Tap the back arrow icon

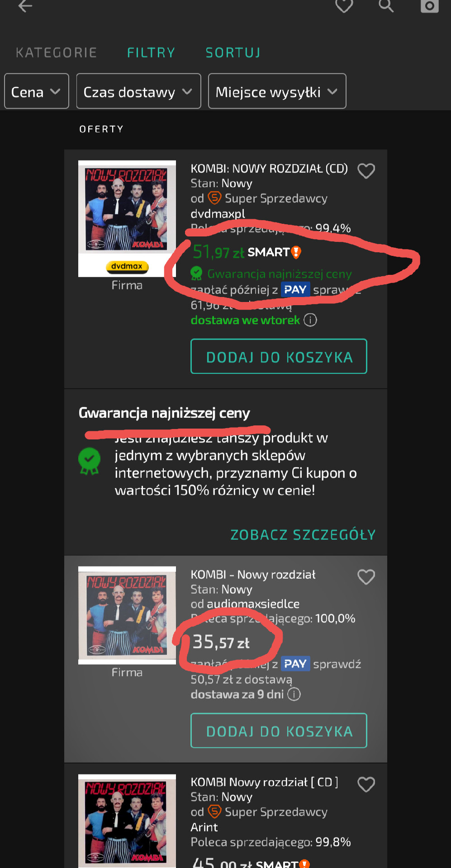pos(25,6)
